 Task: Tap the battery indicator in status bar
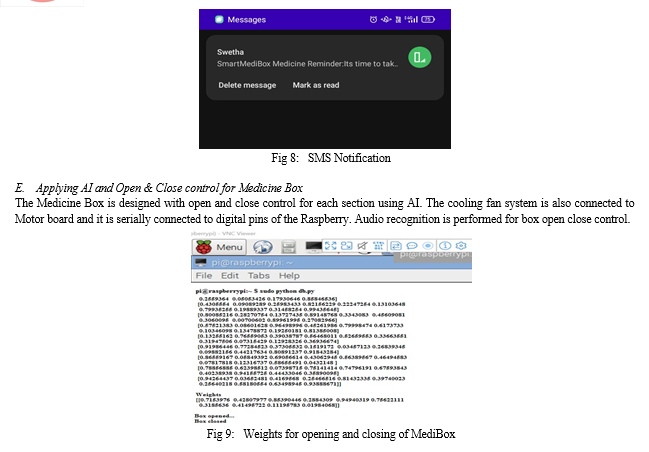tap(427, 18)
